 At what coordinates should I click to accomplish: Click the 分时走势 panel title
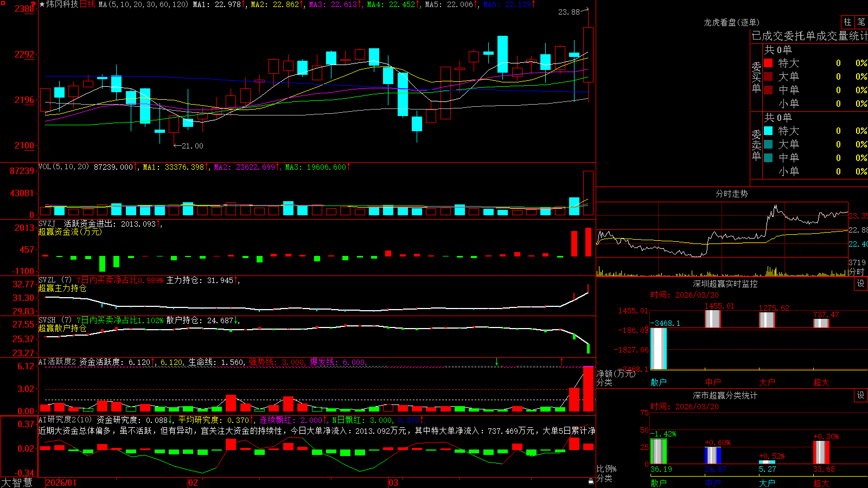coord(731,194)
